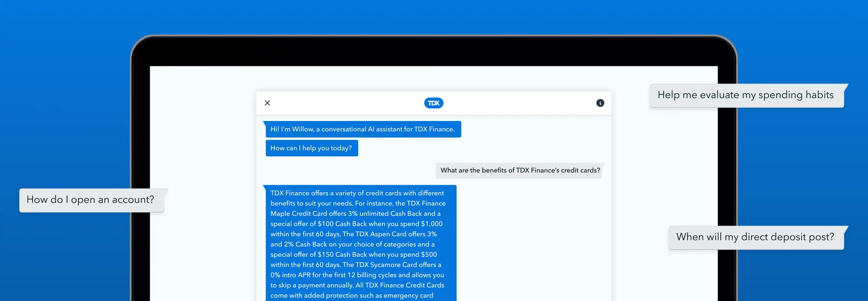This screenshot has height=301, width=868.
Task: Close the chat window with the X icon
Action: pyautogui.click(x=267, y=103)
